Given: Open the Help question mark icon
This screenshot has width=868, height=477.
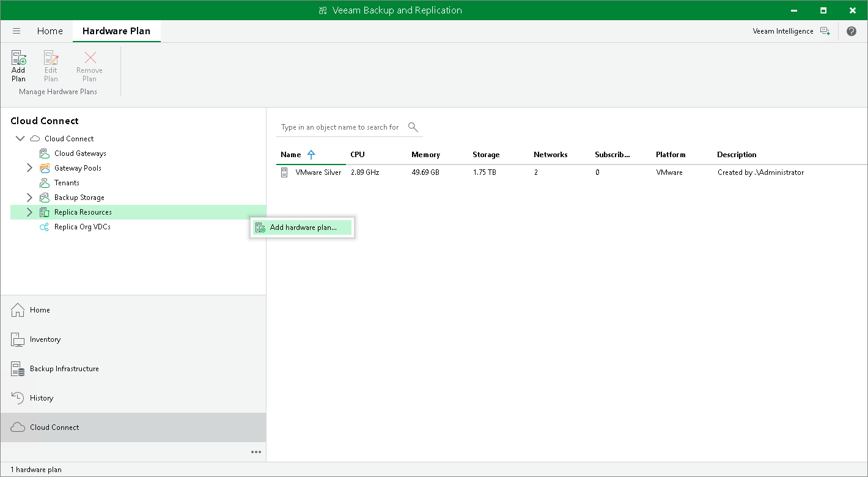Looking at the screenshot, I should click(x=851, y=31).
